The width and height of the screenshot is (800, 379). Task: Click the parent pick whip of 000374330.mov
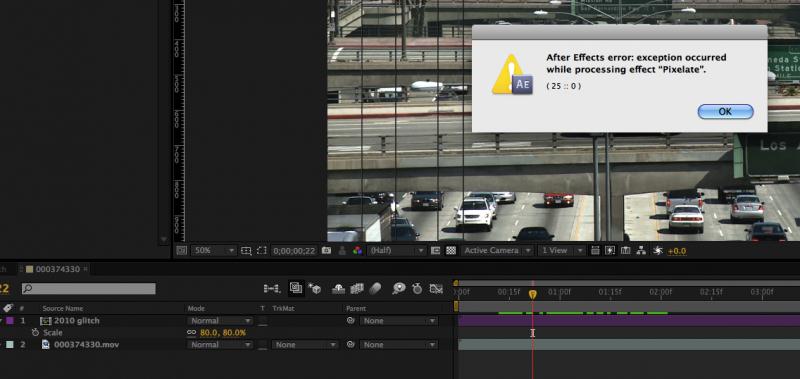tap(351, 345)
